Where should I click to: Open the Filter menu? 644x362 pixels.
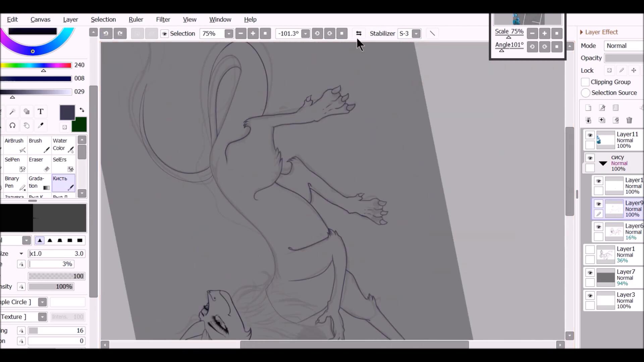[163, 19]
